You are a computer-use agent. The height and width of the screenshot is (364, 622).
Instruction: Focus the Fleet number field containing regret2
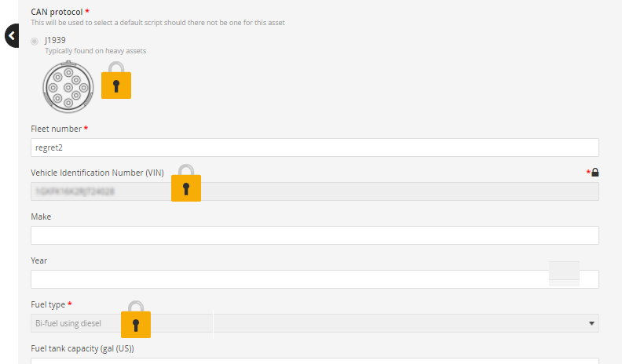pos(314,147)
